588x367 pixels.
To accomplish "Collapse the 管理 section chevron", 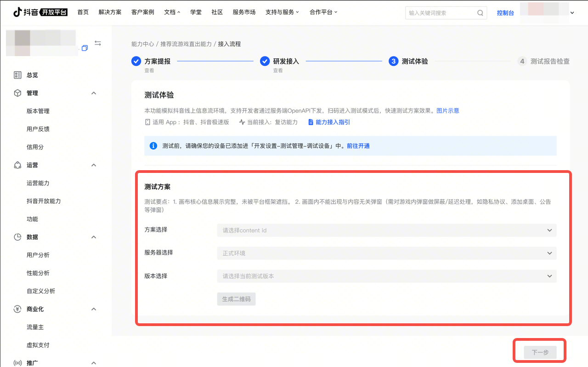I will pyautogui.click(x=94, y=93).
